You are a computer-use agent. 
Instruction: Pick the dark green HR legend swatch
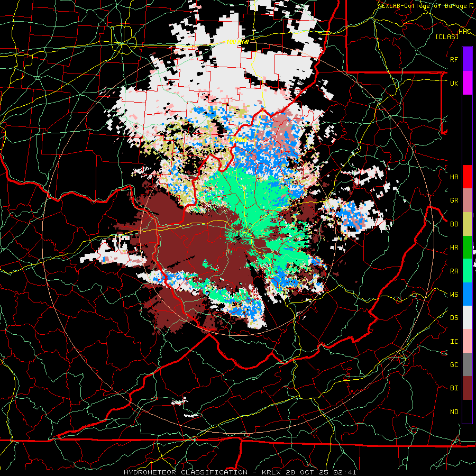pyautogui.click(x=467, y=248)
